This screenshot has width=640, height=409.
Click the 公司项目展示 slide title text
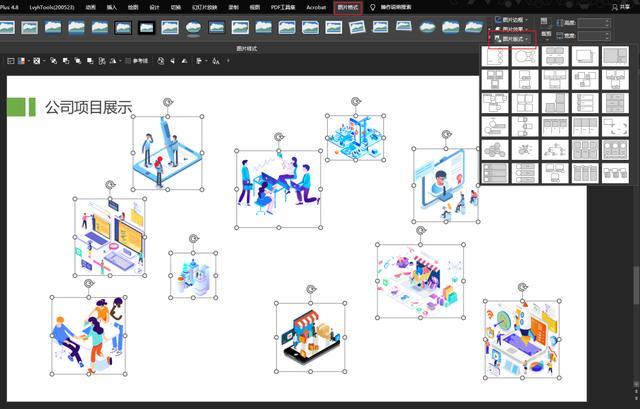[88, 107]
